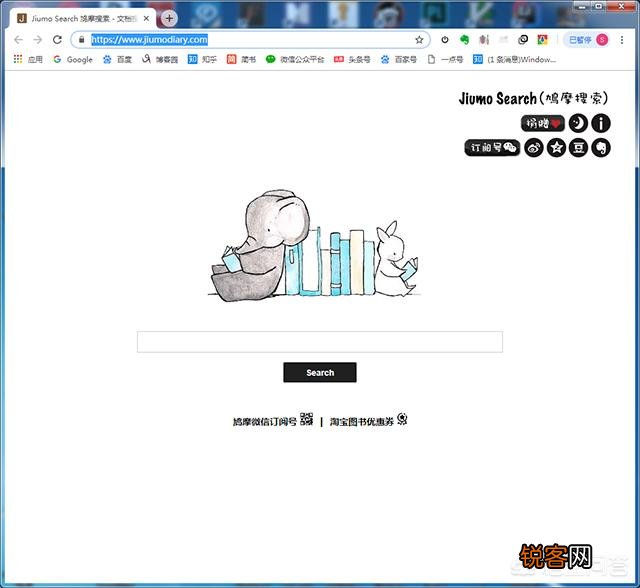Select the Jiumo Search browser tab
640x588 pixels.
click(x=82, y=18)
